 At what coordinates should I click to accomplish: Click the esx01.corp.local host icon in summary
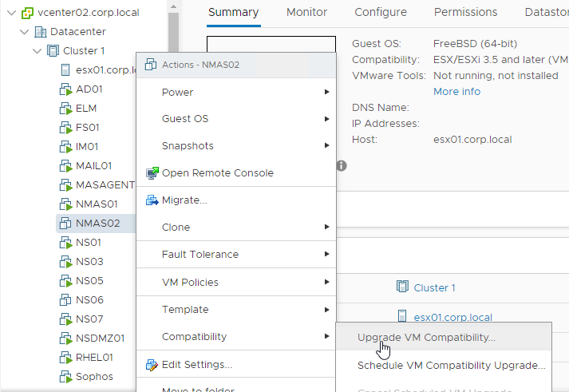coord(402,316)
